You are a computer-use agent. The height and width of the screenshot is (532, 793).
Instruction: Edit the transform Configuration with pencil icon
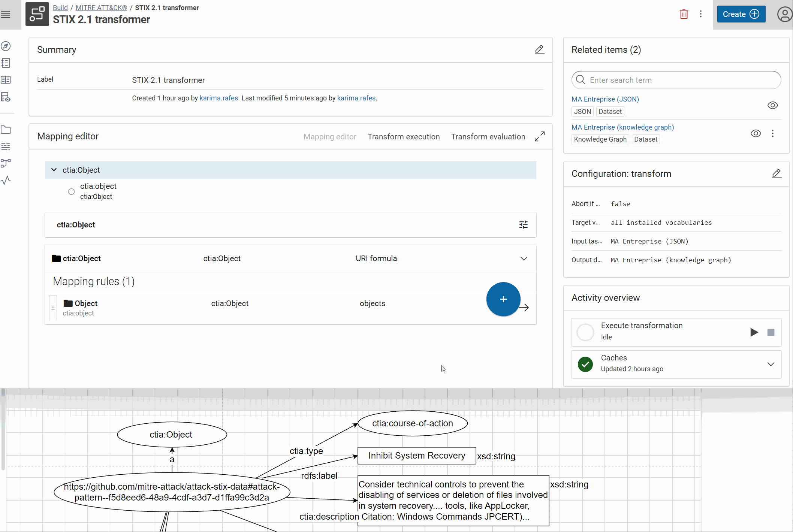pyautogui.click(x=776, y=173)
